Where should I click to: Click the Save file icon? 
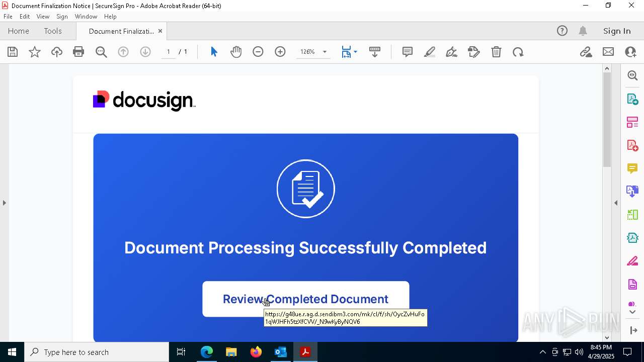(x=13, y=52)
